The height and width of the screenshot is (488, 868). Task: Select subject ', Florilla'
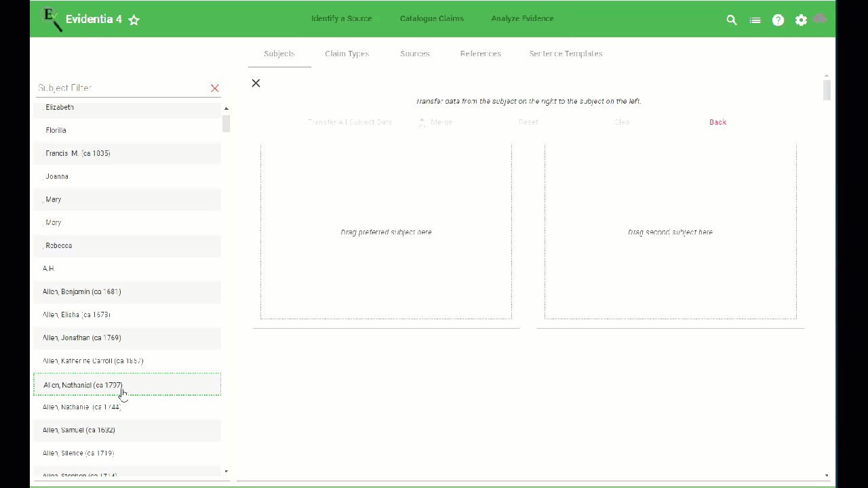[x=127, y=130]
